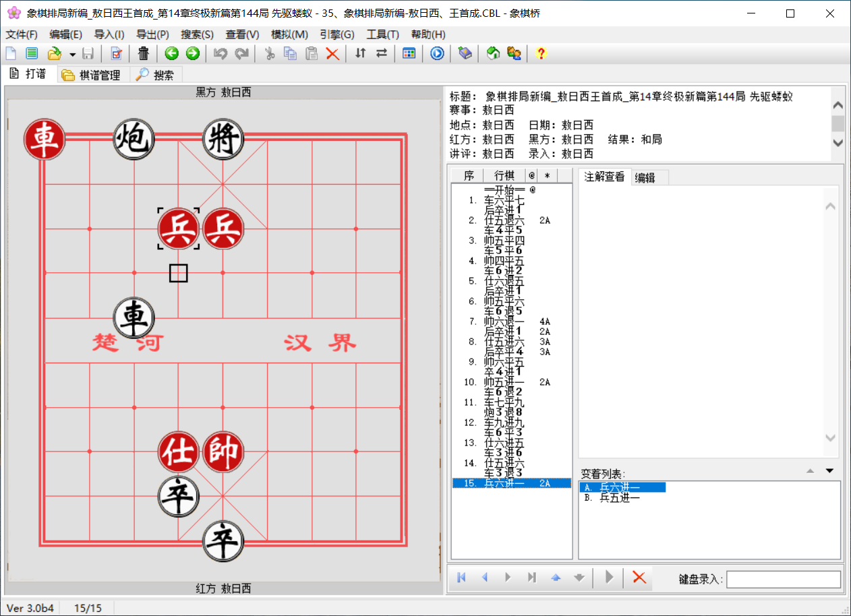
Task: Click the two people icon
Action: 514,54
